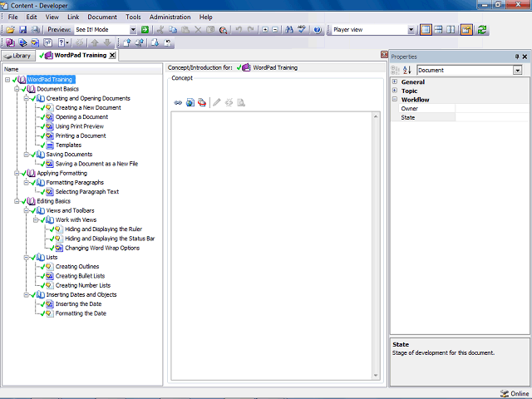Select Formatting the Date topic

(x=81, y=313)
